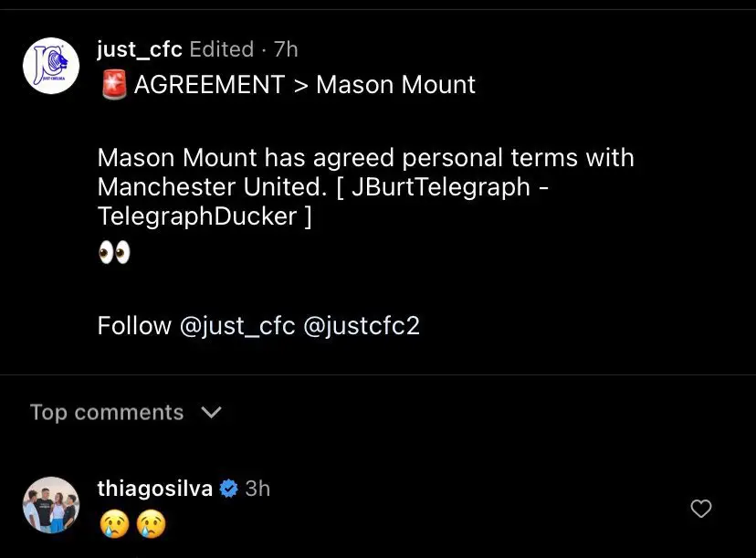Click the first crying emoji in the comment
756x558 pixels.
pyautogui.click(x=114, y=523)
